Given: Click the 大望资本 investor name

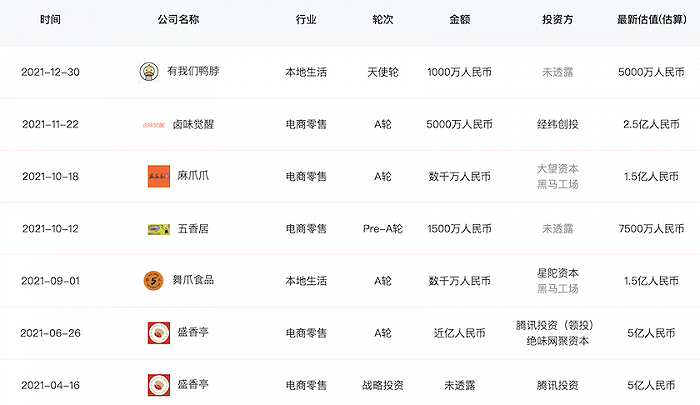Looking at the screenshot, I should (x=558, y=168).
